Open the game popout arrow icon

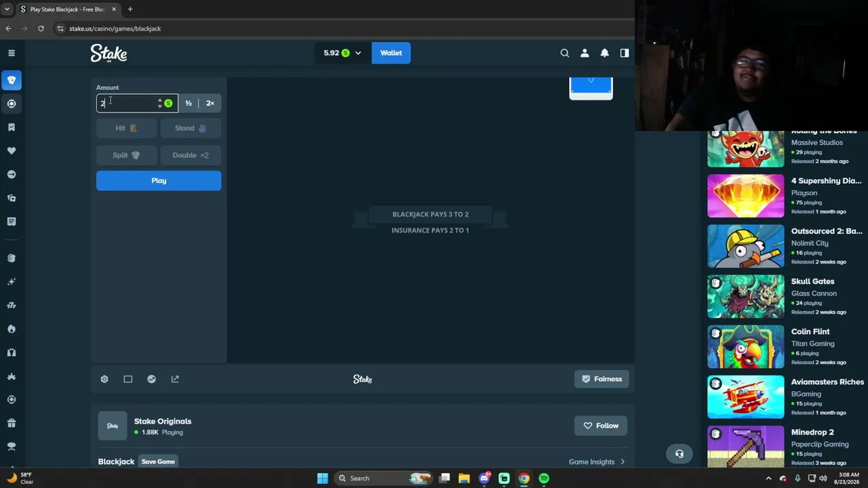(x=175, y=379)
